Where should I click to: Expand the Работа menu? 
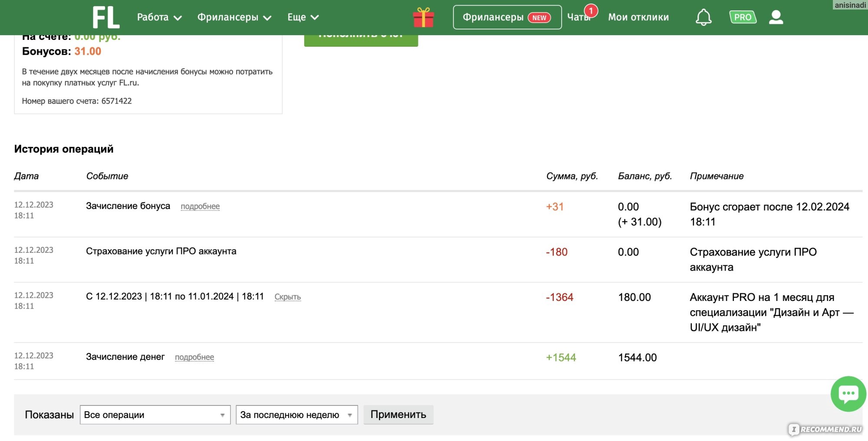(x=159, y=17)
